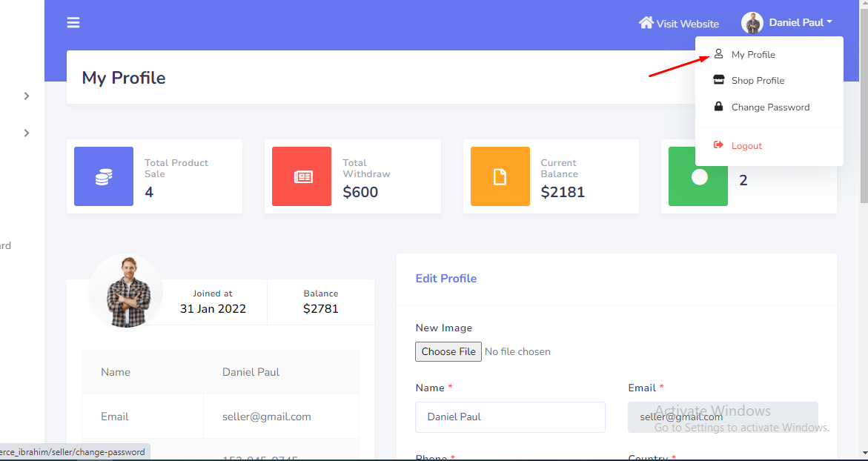Click the Name input field
Image resolution: width=868 pixels, height=461 pixels.
(510, 417)
